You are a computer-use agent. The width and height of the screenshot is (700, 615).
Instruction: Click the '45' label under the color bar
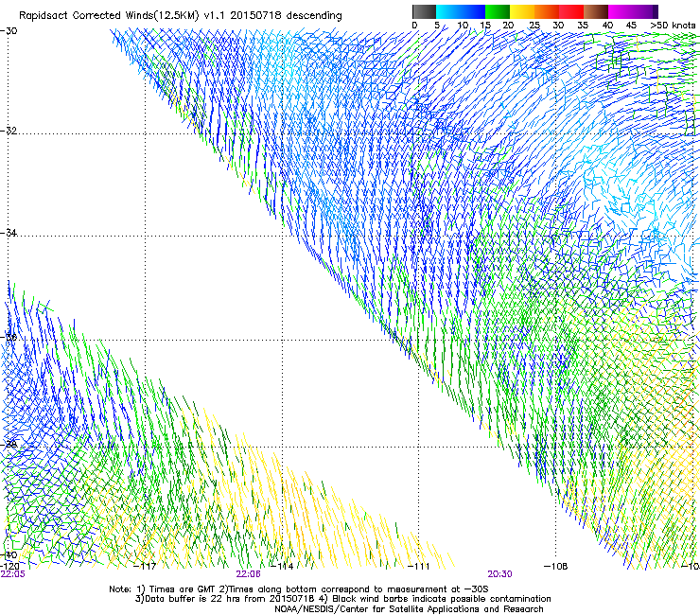pos(631,25)
